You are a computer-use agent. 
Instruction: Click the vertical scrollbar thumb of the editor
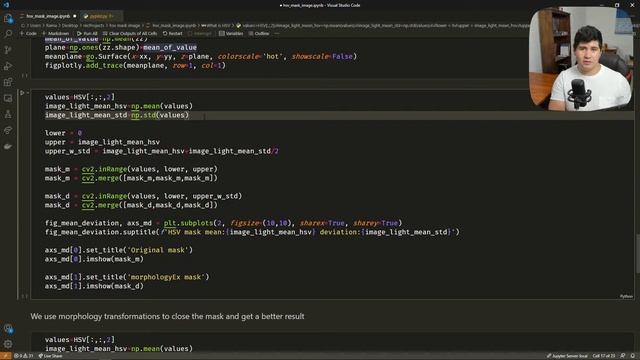638,253
